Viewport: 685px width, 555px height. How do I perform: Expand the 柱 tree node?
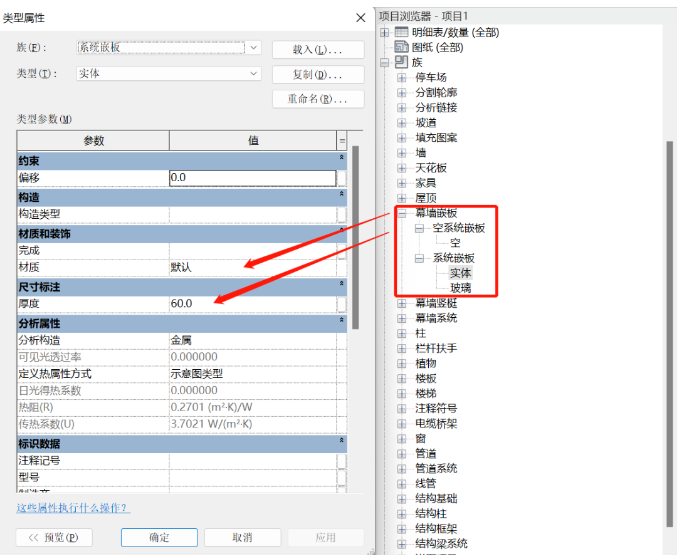click(401, 333)
